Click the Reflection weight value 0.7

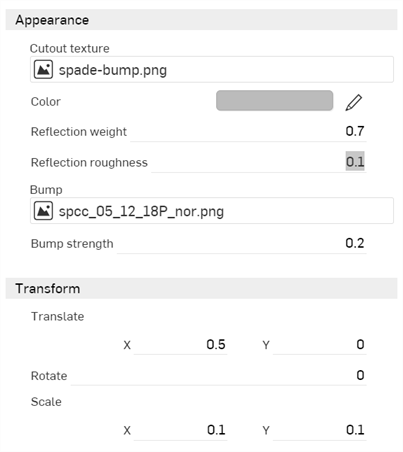tap(355, 131)
